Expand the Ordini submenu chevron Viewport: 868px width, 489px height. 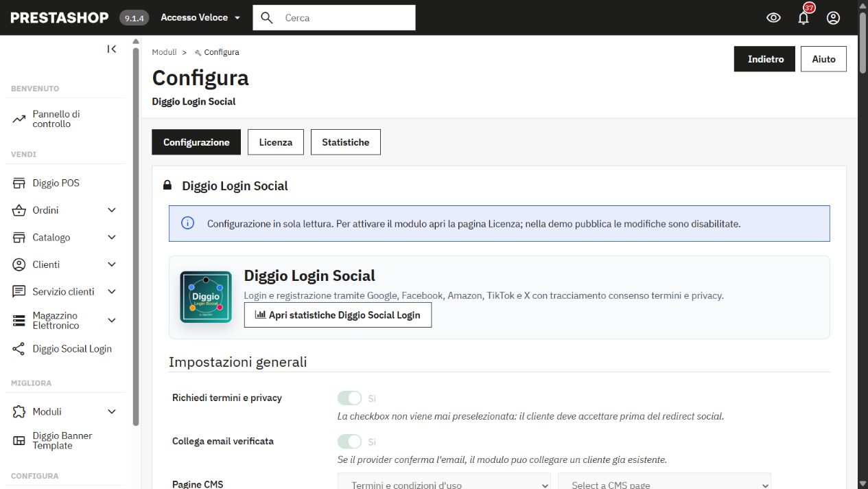pyautogui.click(x=112, y=210)
